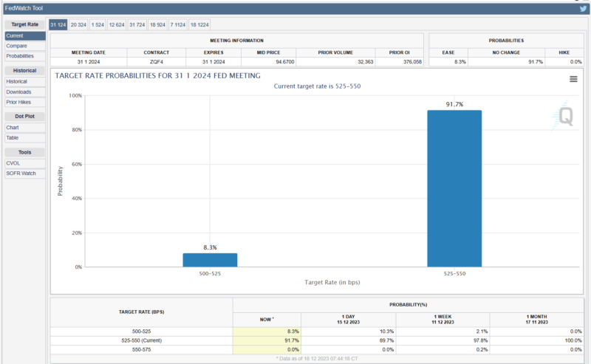Select the 31 124 meeting tab
The width and height of the screenshot is (591, 364).
[58, 24]
